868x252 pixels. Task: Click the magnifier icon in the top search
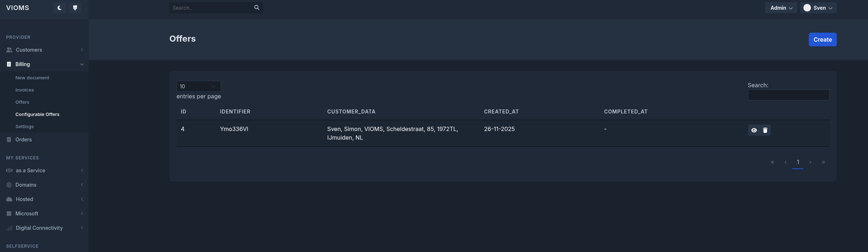click(257, 8)
